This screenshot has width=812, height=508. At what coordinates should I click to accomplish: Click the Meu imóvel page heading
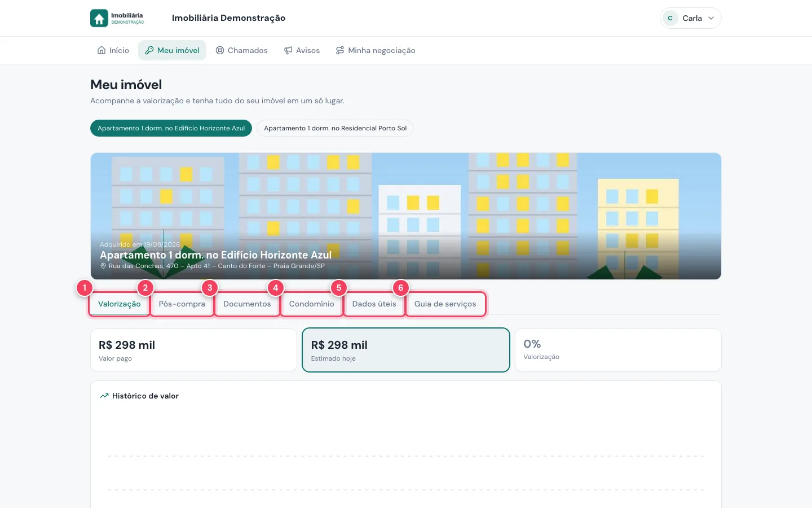pos(126,85)
